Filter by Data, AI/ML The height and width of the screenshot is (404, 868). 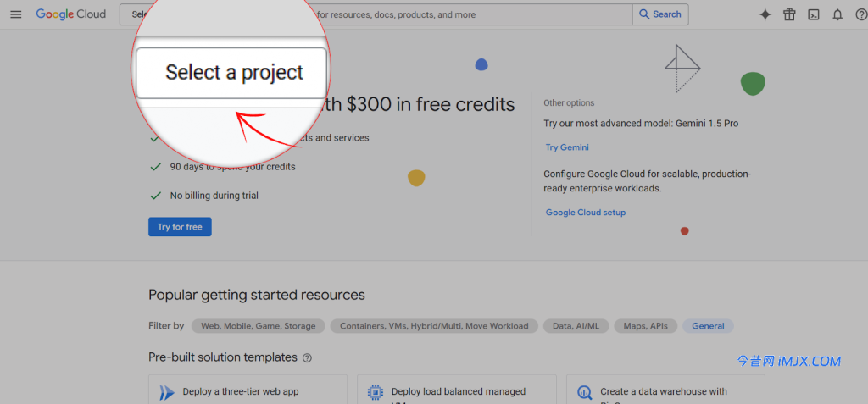576,326
